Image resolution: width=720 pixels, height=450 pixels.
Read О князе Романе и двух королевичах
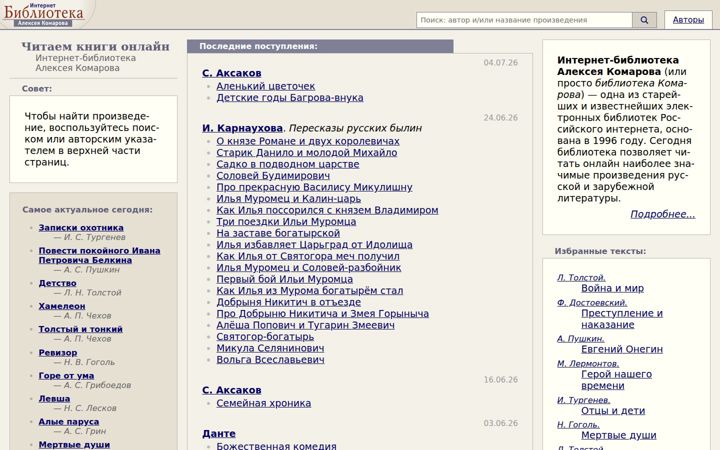click(308, 141)
